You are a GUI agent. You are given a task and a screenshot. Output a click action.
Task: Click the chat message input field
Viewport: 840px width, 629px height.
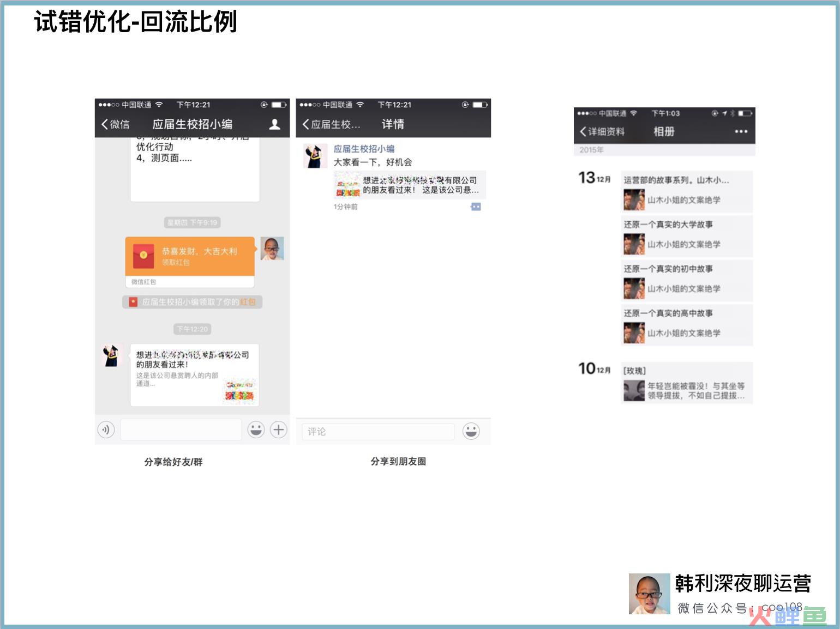click(x=181, y=430)
